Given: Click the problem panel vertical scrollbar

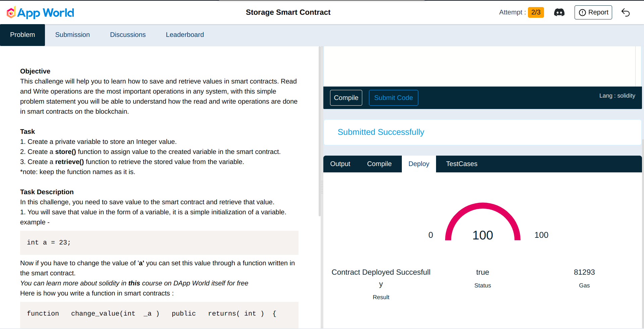Looking at the screenshot, I should [319, 134].
